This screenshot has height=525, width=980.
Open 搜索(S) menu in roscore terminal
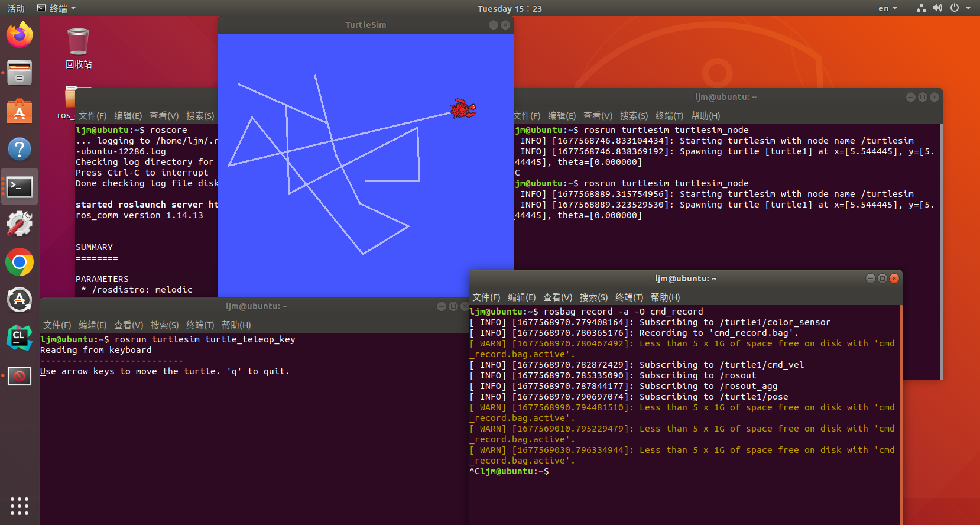tap(200, 116)
